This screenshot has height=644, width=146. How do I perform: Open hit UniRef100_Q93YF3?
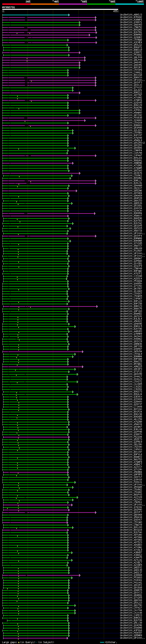(x=131, y=82)
